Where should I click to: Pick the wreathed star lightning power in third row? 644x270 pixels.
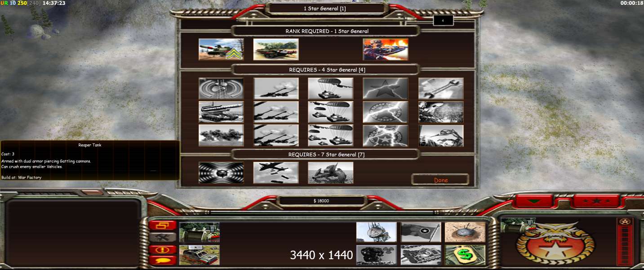pyautogui.click(x=386, y=135)
